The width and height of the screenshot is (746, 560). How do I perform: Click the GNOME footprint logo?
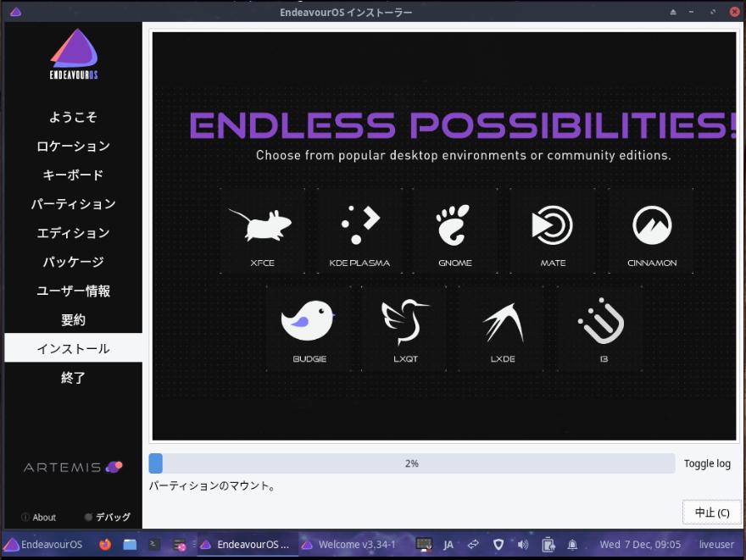click(453, 225)
